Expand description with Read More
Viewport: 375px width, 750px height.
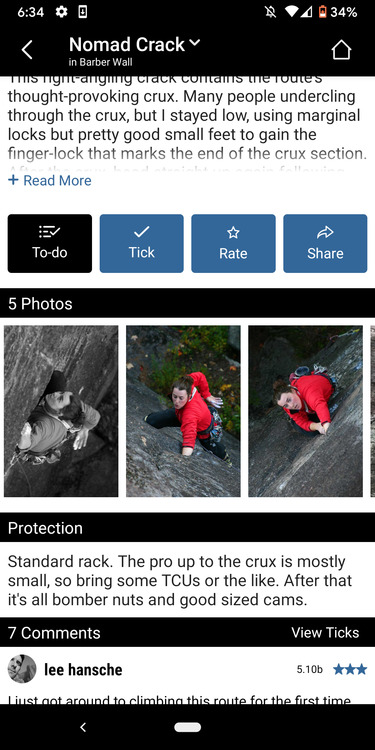[50, 180]
